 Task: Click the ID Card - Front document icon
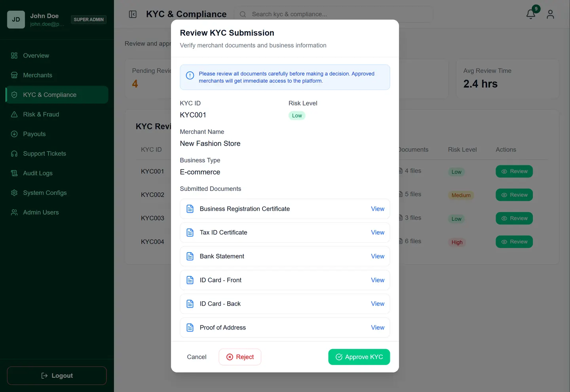coord(190,280)
